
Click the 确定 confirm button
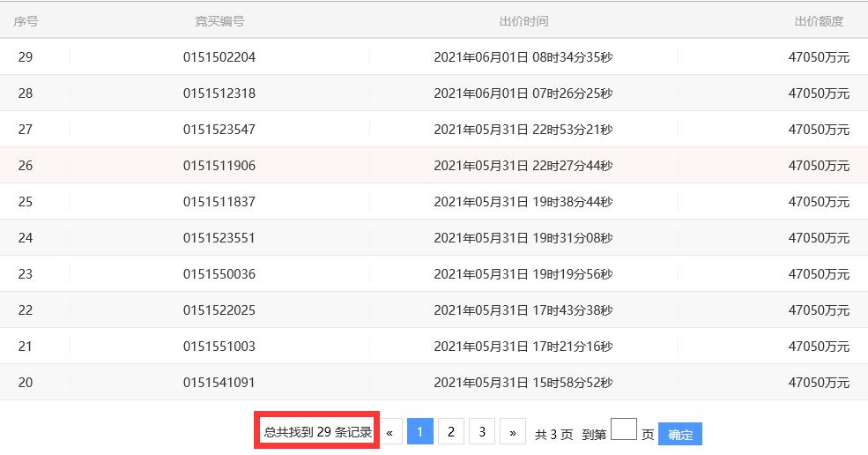click(679, 434)
